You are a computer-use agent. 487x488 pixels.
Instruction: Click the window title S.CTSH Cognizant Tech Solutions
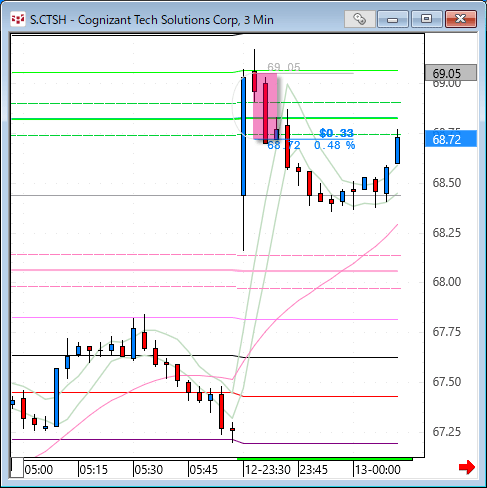152,20
